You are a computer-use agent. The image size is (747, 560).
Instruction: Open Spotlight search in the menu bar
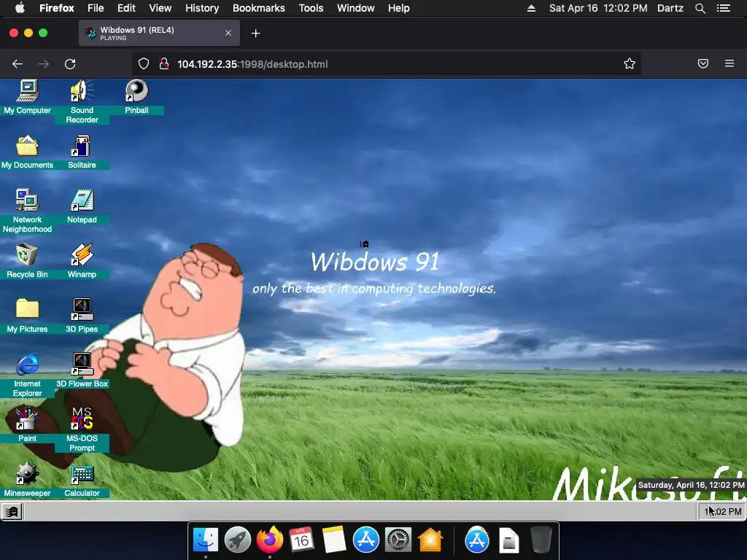700,8
